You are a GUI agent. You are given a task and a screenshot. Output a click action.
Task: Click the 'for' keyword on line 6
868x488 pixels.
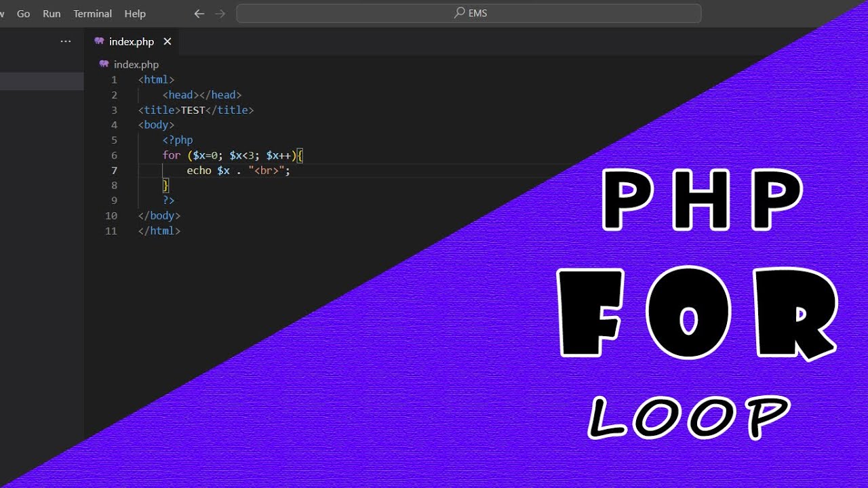point(172,155)
